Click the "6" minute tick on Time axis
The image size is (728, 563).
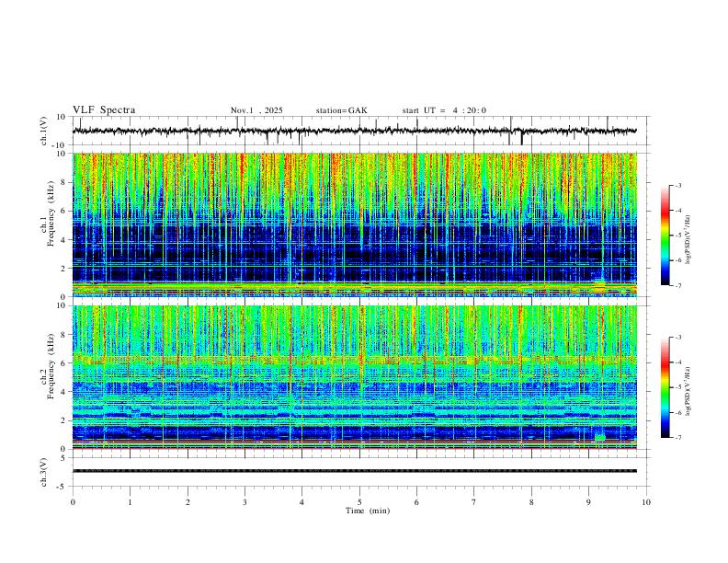416,502
